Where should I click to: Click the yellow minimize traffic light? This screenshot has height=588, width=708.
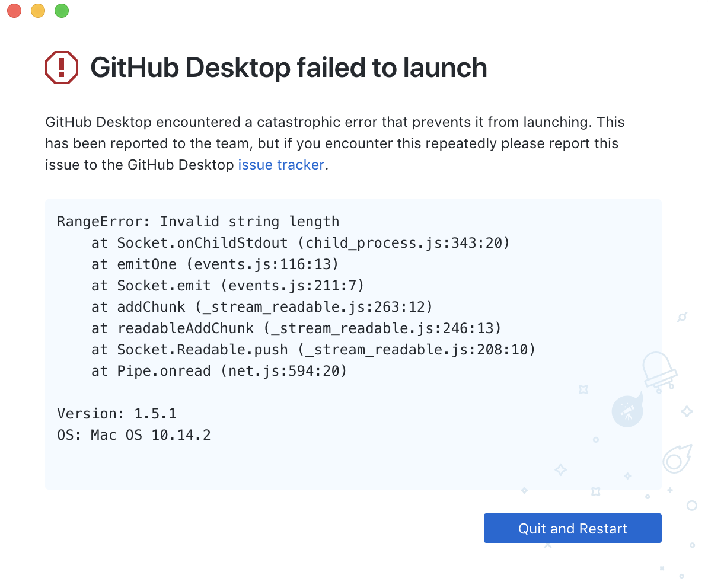(x=37, y=10)
